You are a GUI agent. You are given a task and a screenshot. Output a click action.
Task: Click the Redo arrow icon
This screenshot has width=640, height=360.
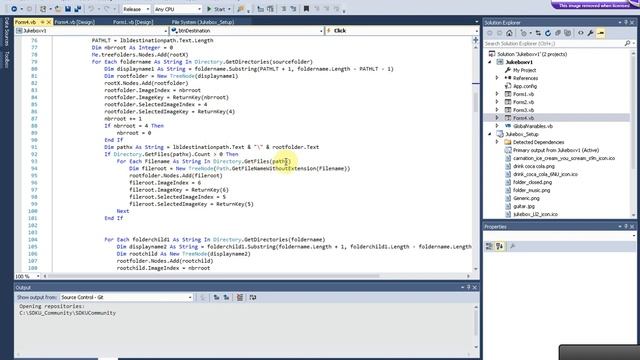pos(106,9)
